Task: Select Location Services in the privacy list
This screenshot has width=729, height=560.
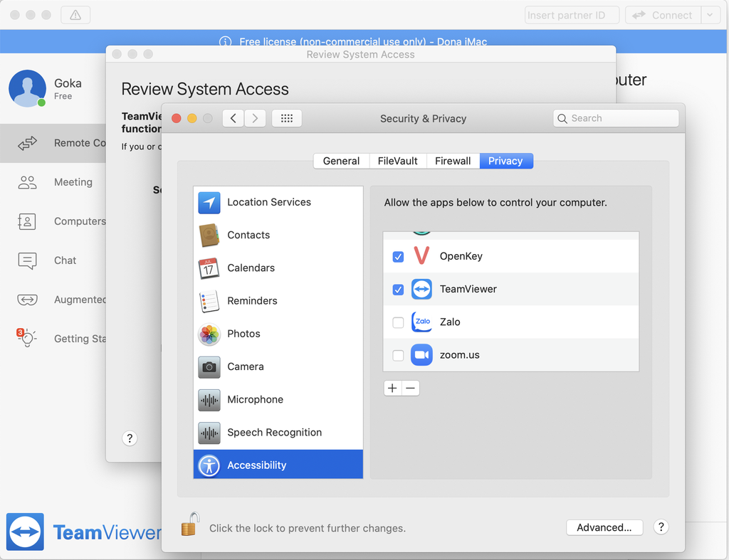Action: tap(278, 202)
